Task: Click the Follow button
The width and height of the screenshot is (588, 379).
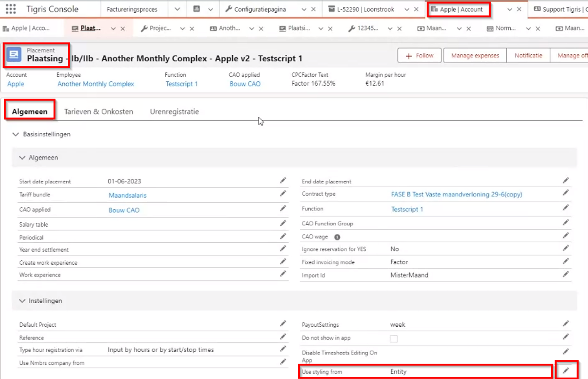Action: (x=419, y=56)
